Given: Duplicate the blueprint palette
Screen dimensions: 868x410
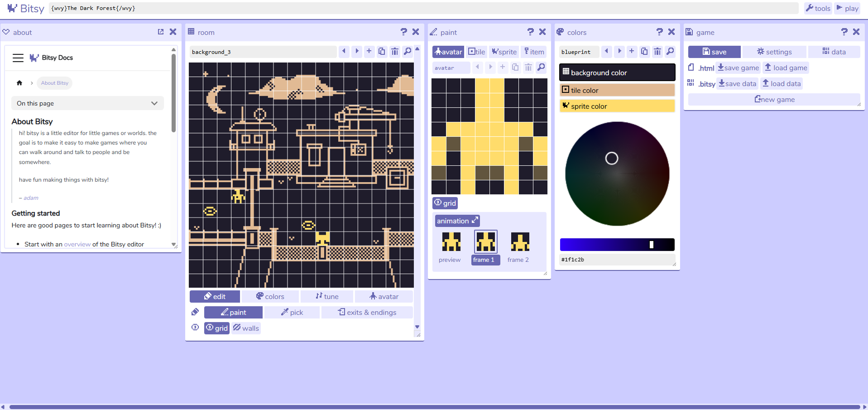Looking at the screenshot, I should point(644,51).
